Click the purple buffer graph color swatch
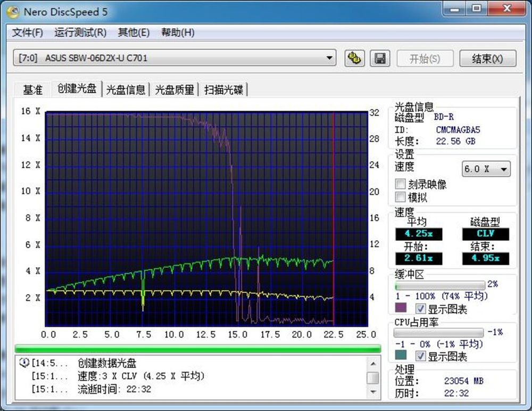Screen dimensions: 532x411 [401, 308]
